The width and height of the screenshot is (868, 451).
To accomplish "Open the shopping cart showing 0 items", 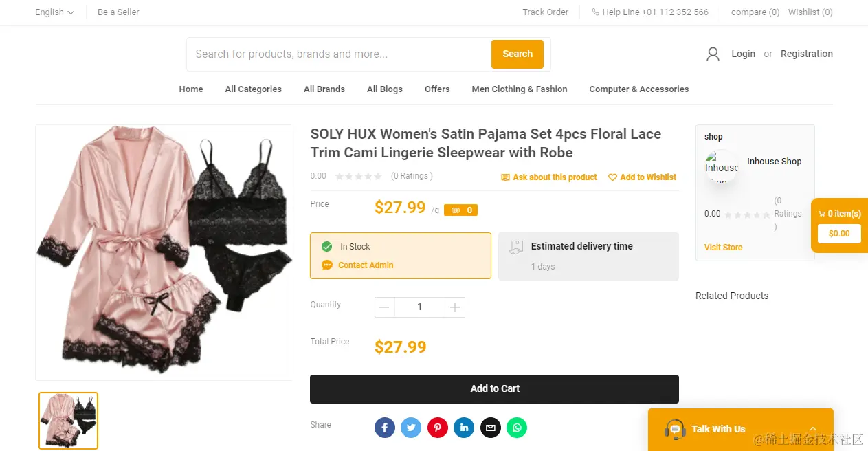I will coord(839,214).
